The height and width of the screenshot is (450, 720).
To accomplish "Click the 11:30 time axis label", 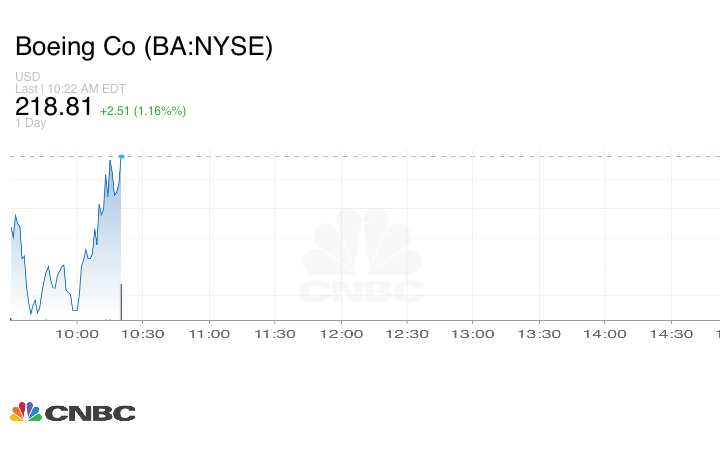I will click(x=274, y=334).
